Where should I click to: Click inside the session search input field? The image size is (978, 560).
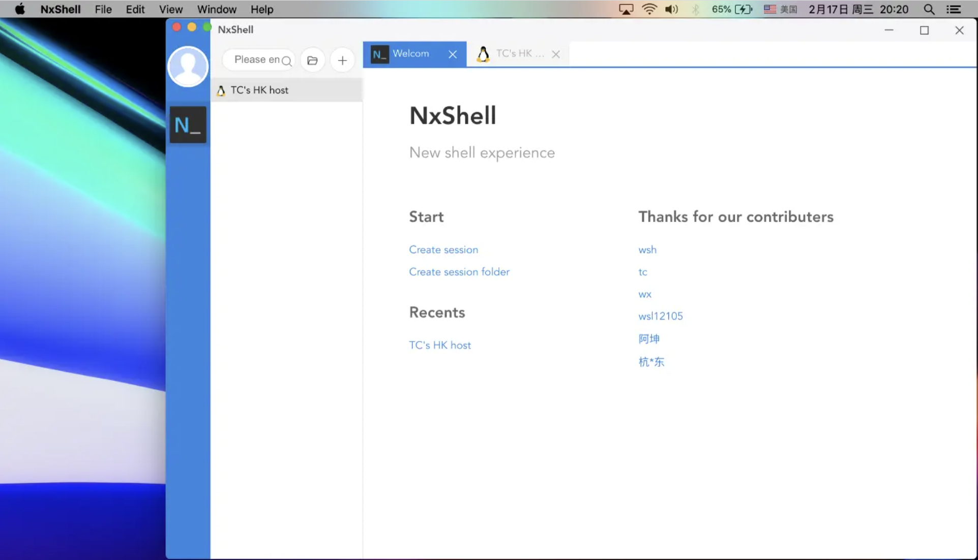254,59
